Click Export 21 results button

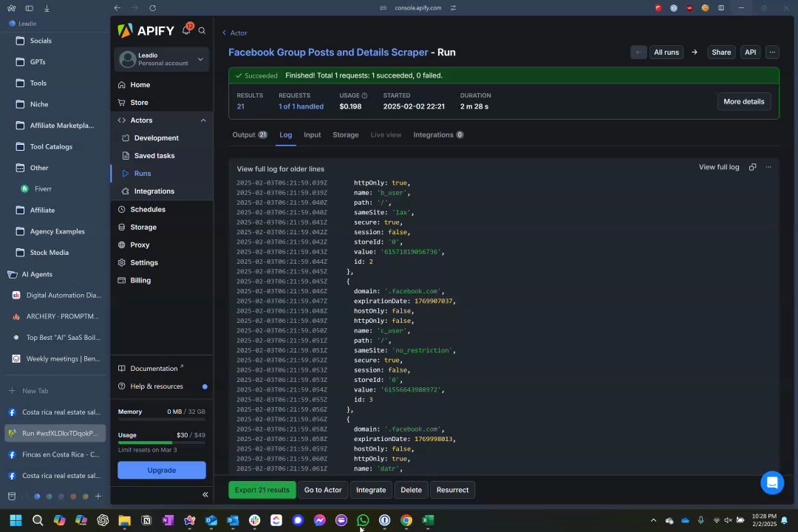coord(262,490)
